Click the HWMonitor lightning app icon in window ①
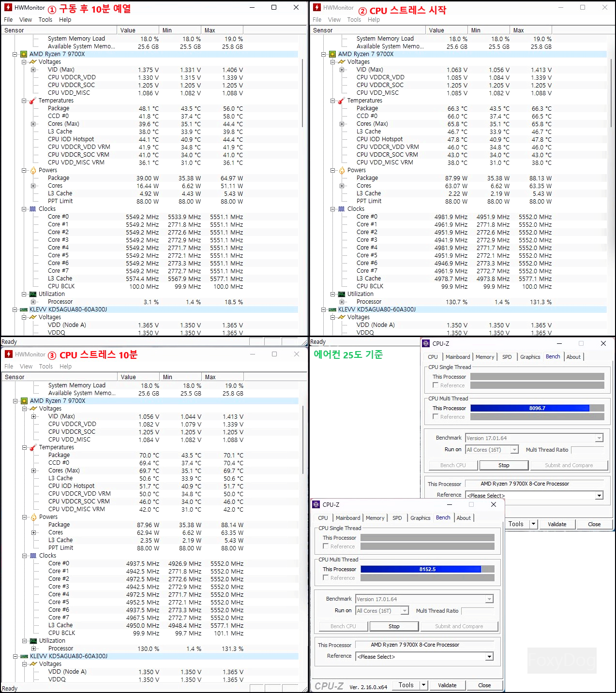The width and height of the screenshot is (616, 693). point(8,8)
